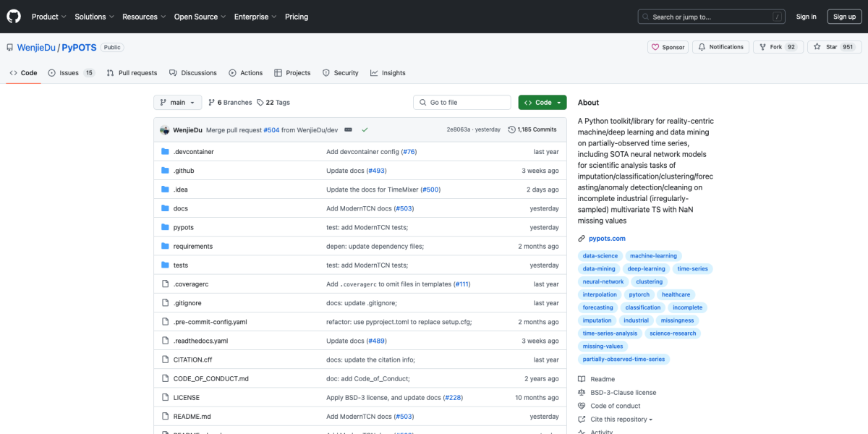Click the GitHub home logo

pos(13,16)
